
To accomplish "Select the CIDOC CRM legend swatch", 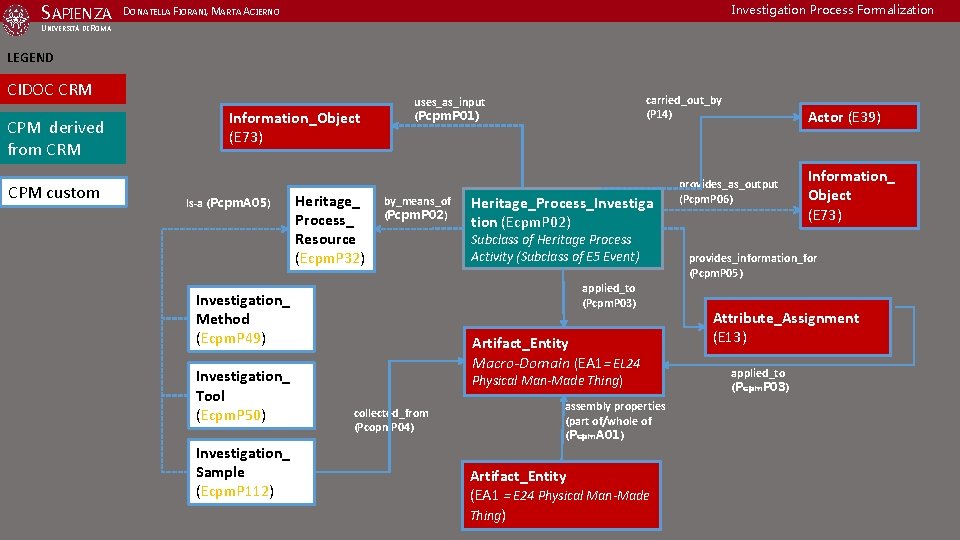I will pyautogui.click(x=63, y=89).
